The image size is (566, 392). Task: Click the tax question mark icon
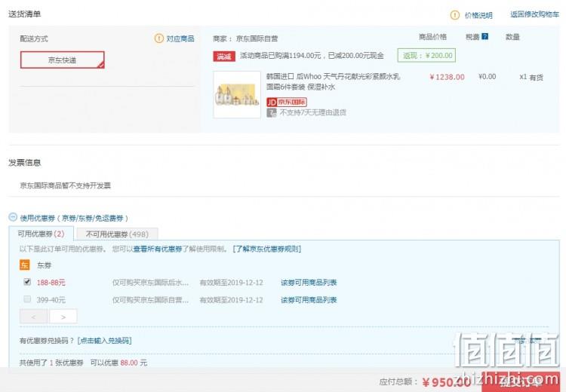click(x=484, y=36)
